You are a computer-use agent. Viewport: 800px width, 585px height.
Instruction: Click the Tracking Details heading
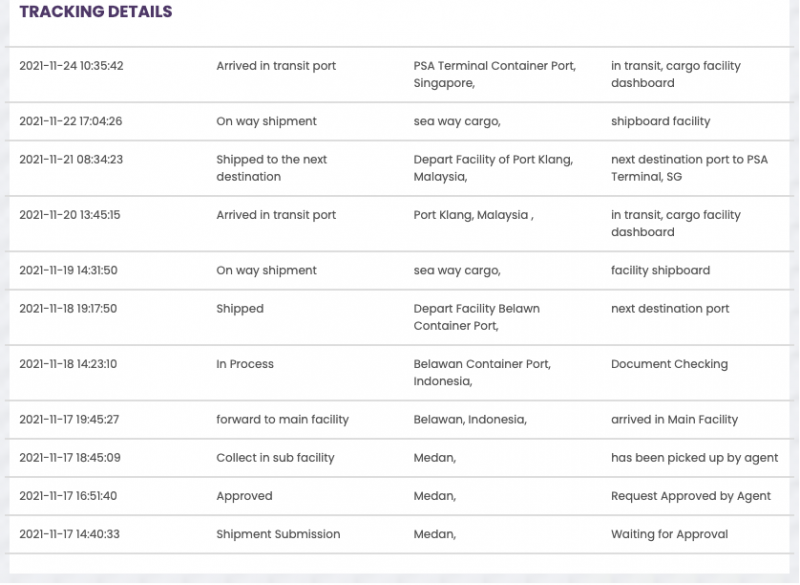coord(96,12)
